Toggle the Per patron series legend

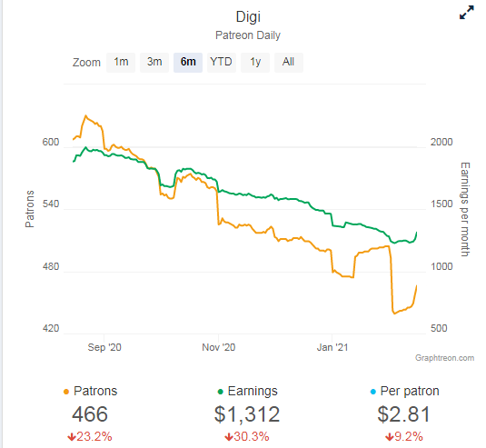pyautogui.click(x=405, y=392)
